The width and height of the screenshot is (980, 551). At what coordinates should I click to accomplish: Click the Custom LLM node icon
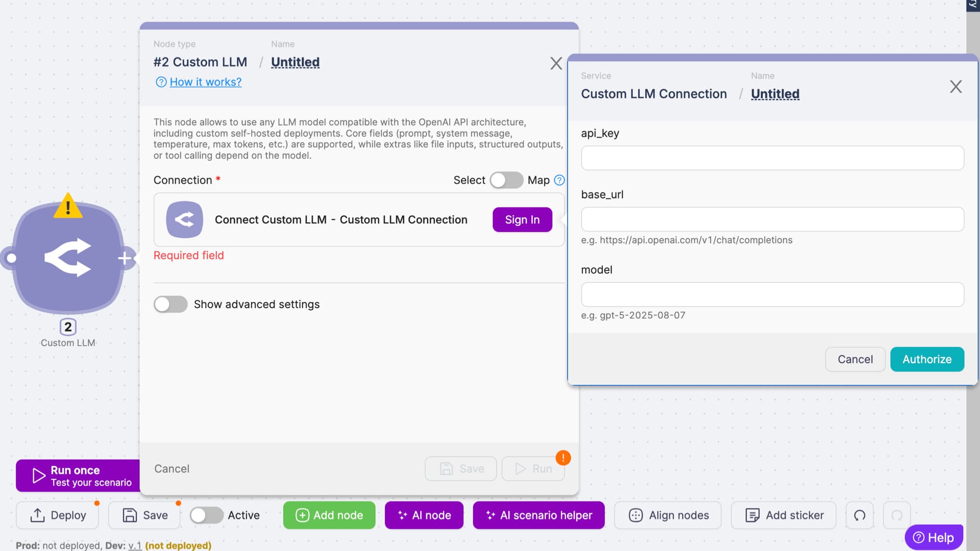(x=68, y=258)
